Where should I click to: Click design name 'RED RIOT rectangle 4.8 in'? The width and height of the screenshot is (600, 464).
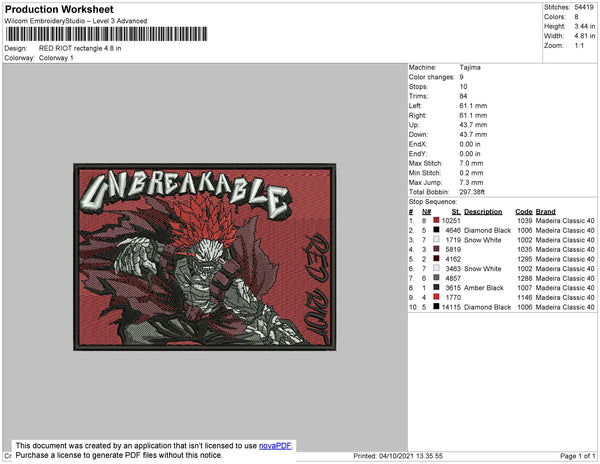tap(80, 48)
